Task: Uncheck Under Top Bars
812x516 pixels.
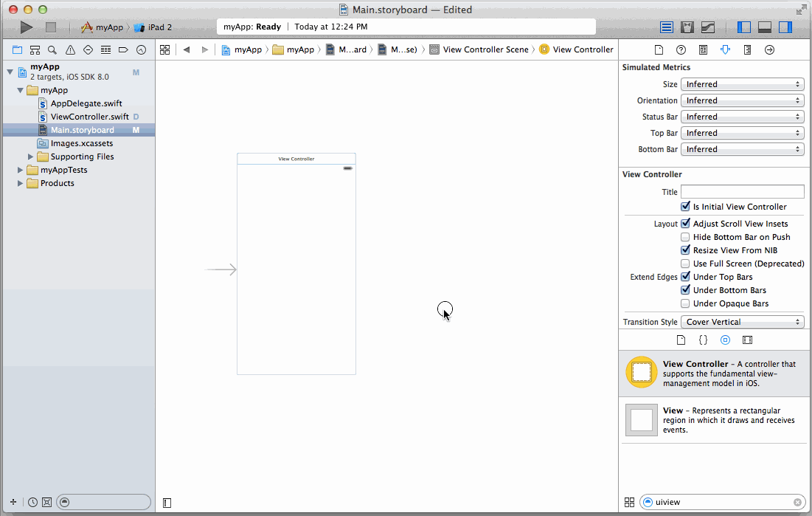Action: point(685,277)
